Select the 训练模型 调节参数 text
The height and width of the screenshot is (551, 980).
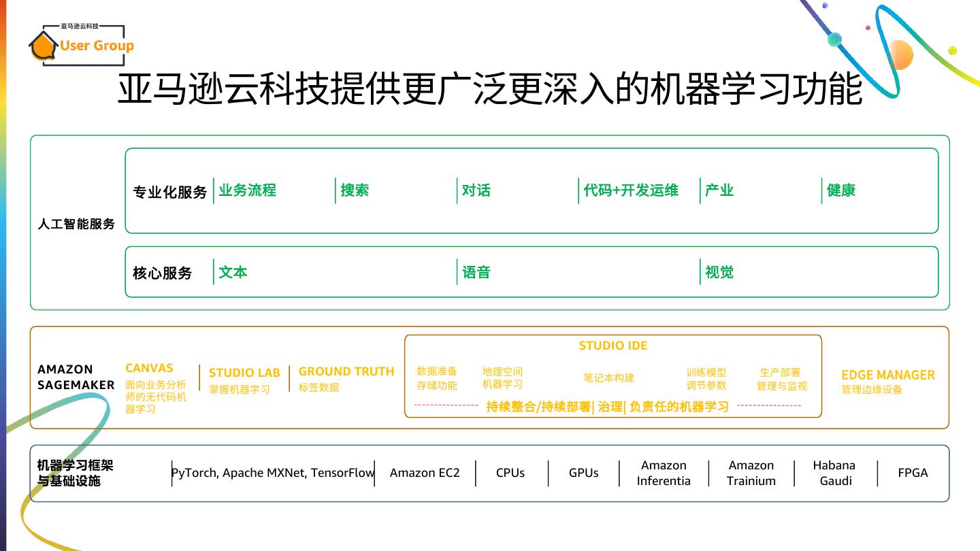(x=706, y=379)
